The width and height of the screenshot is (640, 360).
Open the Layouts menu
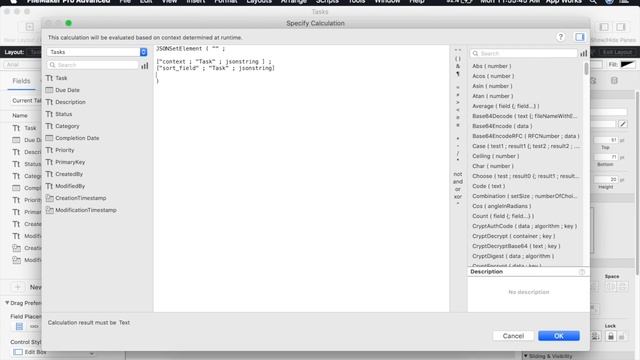pyautogui.click(x=259, y=2)
